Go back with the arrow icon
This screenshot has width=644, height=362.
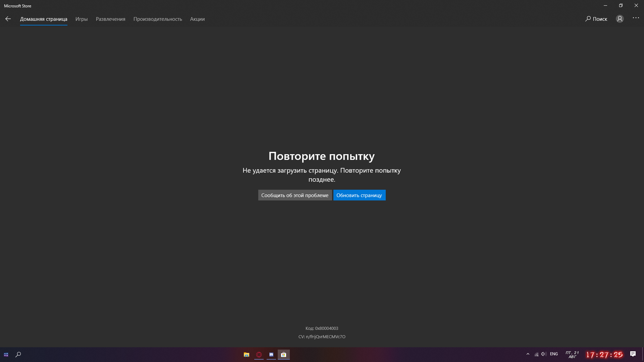tap(8, 19)
